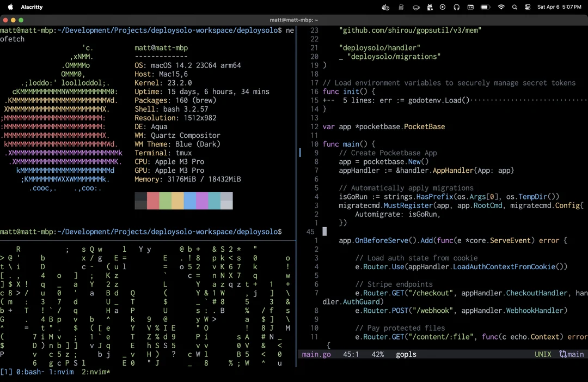Click the git branch icon showing main
The width and height of the screenshot is (588, 382).
click(x=572, y=354)
